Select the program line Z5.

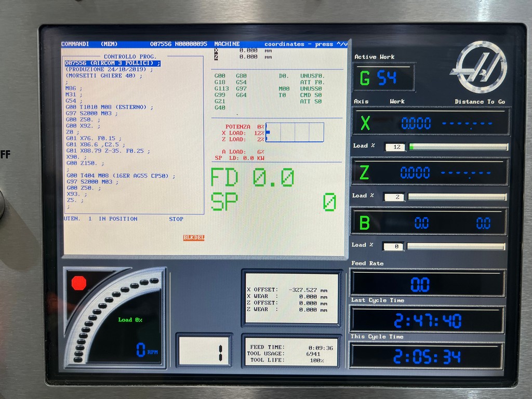coord(75,200)
